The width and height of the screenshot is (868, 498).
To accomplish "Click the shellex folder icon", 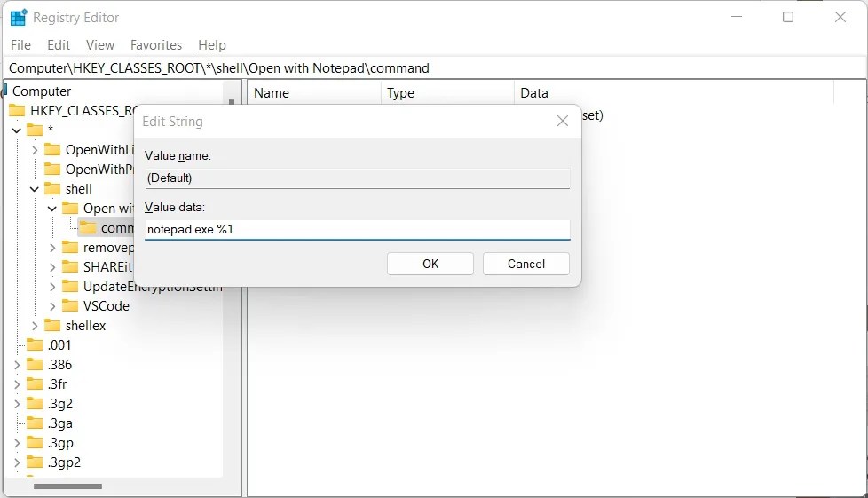I will tap(52, 325).
